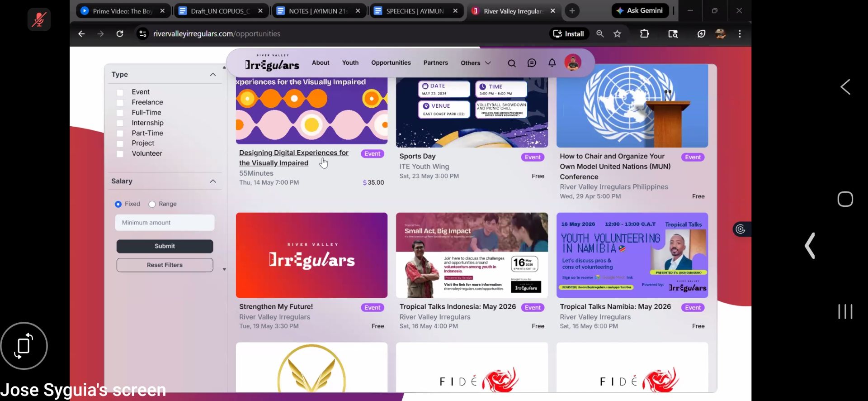This screenshot has height=401, width=868.
Task: Check the Volunteer type filter
Action: (120, 154)
